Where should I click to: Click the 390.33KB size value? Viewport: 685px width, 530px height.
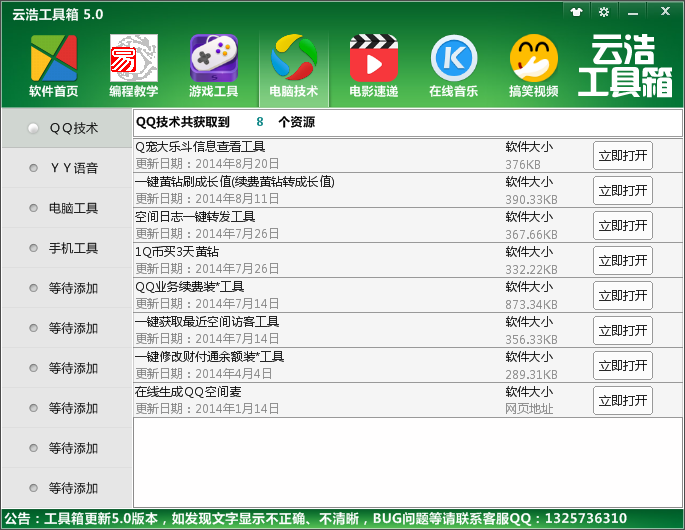(531, 200)
